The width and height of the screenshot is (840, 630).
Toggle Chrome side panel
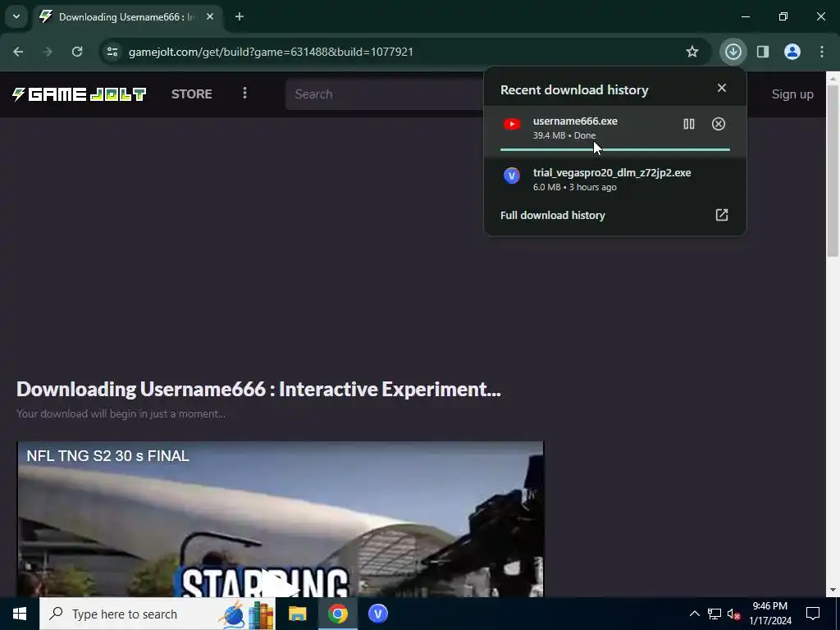coord(762,52)
